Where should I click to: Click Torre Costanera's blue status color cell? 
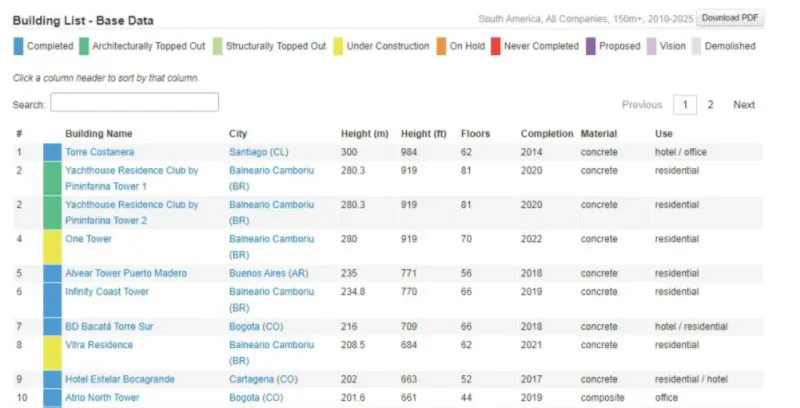[52, 152]
